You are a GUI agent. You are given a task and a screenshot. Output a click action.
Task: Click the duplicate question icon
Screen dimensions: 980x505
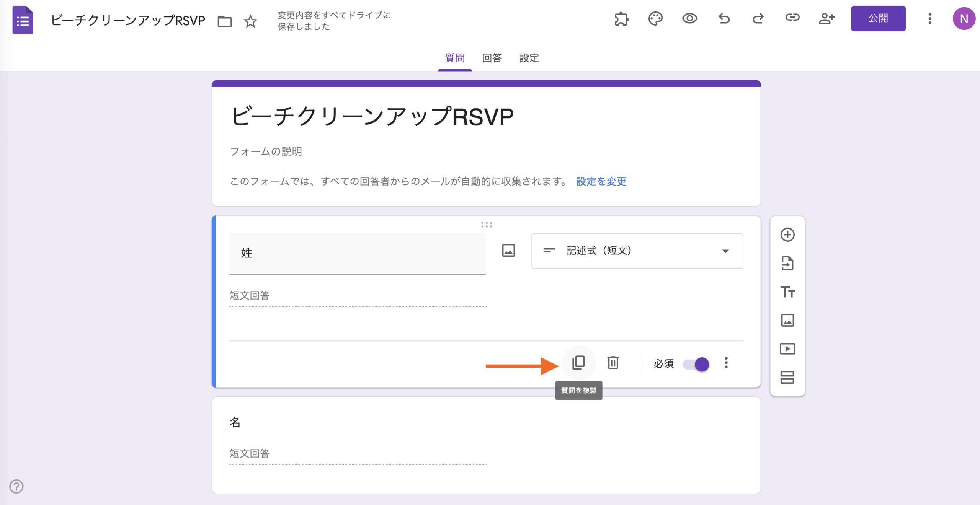(578, 363)
